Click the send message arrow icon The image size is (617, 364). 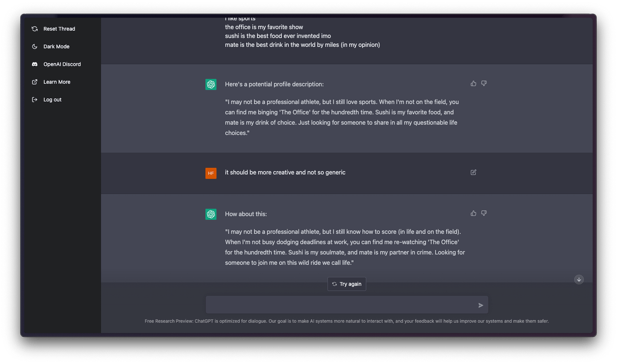(481, 305)
